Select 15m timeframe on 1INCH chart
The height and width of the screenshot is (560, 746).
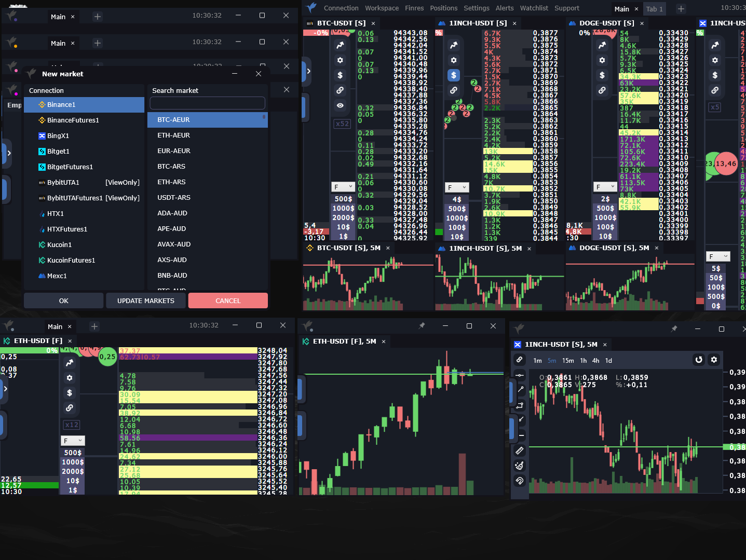[568, 361]
